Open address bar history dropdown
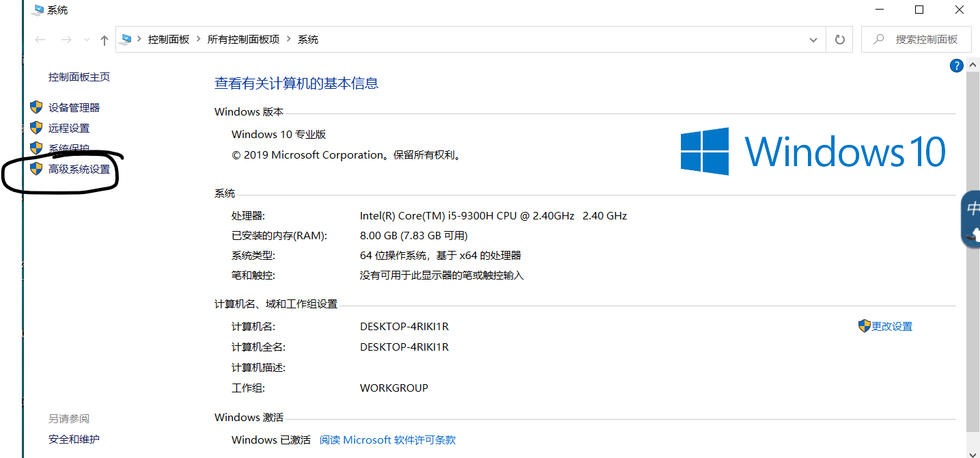The height and width of the screenshot is (458, 980). coord(813,40)
